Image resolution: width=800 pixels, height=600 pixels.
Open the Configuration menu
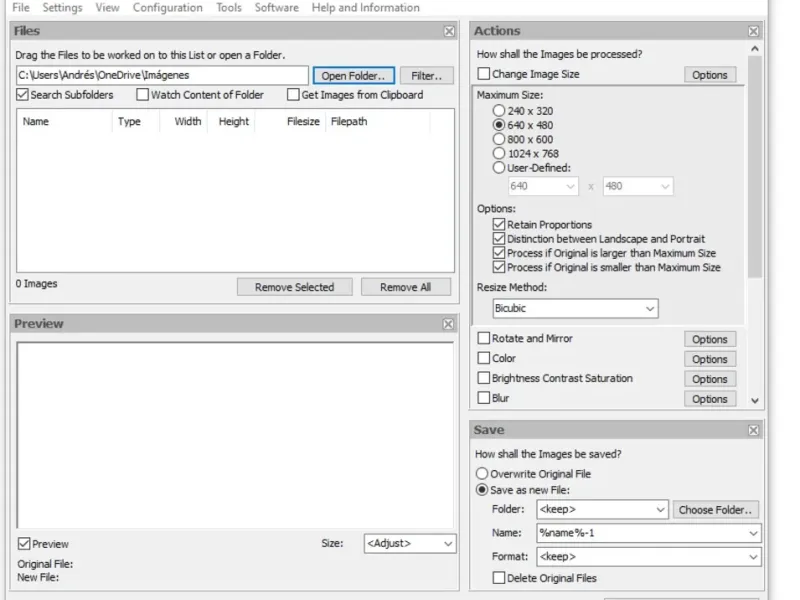pos(167,8)
